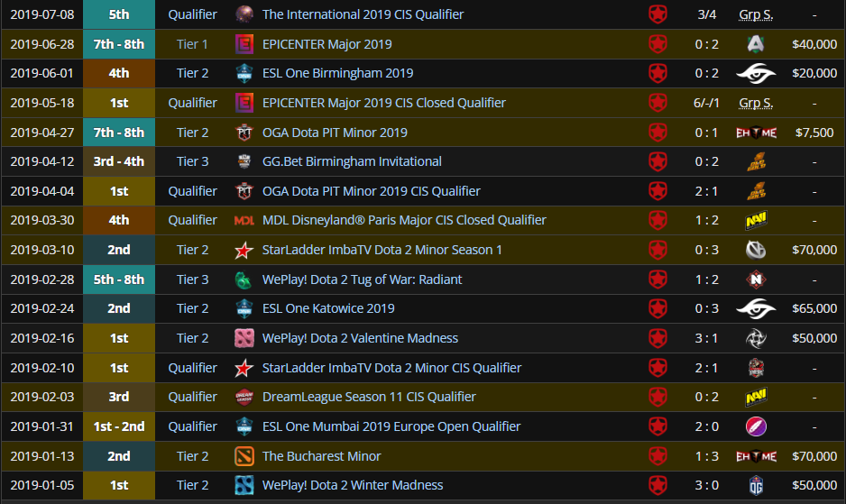Click the Nemiga logo in the Tug of War row
This screenshot has height=504, width=846.
click(x=755, y=279)
